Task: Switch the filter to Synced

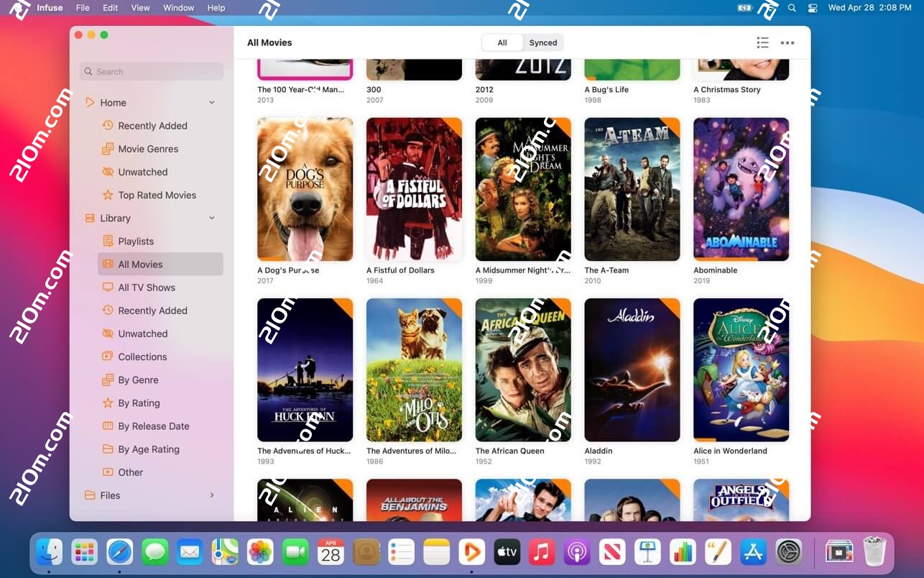Action: pyautogui.click(x=543, y=42)
